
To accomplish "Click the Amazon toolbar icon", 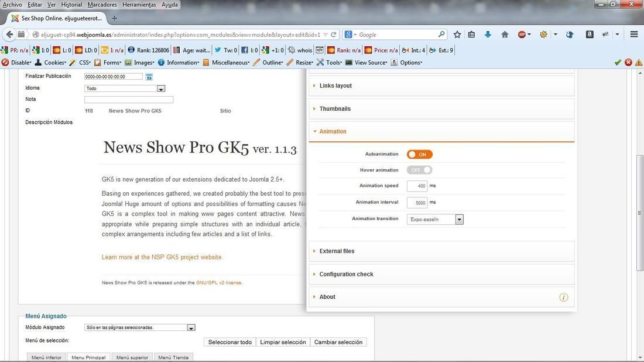I will click(x=590, y=35).
